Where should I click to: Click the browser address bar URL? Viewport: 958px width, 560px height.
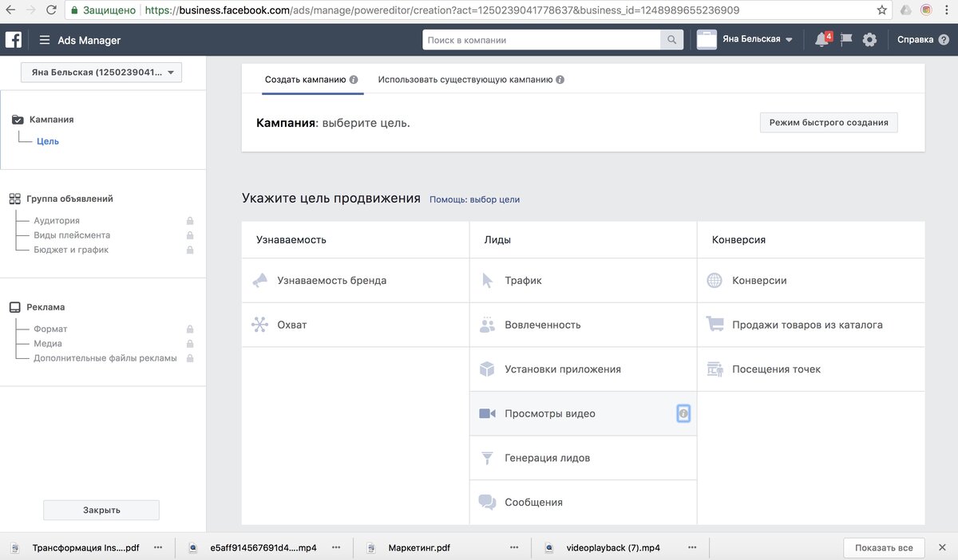[x=442, y=10]
